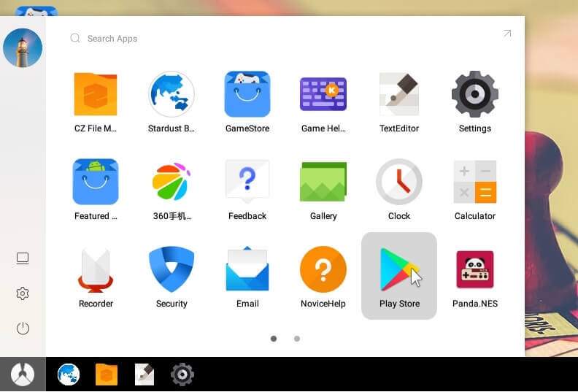Viewport: 578px width, 392px height.
Task: Click the computer icon in sidebar
Action: pyautogui.click(x=23, y=258)
